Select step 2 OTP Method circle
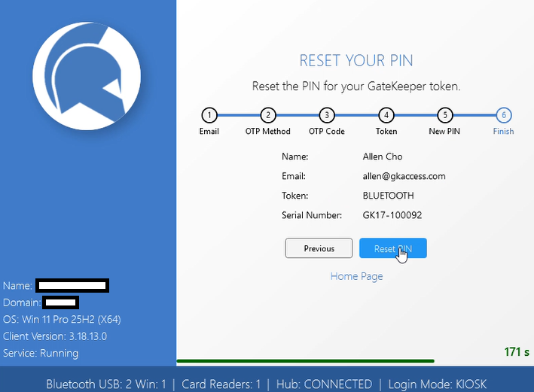The height and width of the screenshot is (392, 534). [x=268, y=115]
